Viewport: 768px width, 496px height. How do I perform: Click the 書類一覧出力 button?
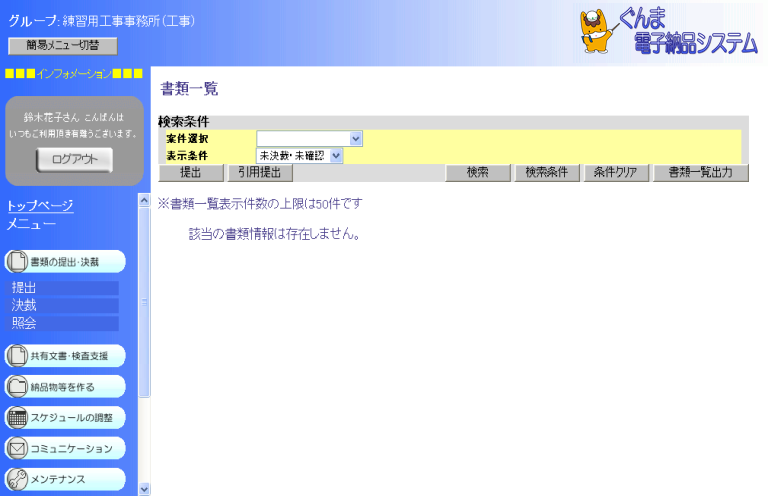(700, 172)
